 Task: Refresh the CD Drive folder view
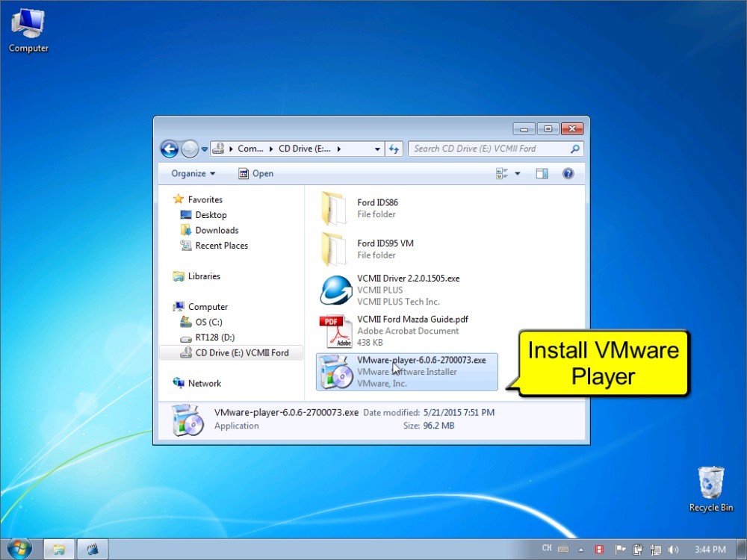point(394,149)
